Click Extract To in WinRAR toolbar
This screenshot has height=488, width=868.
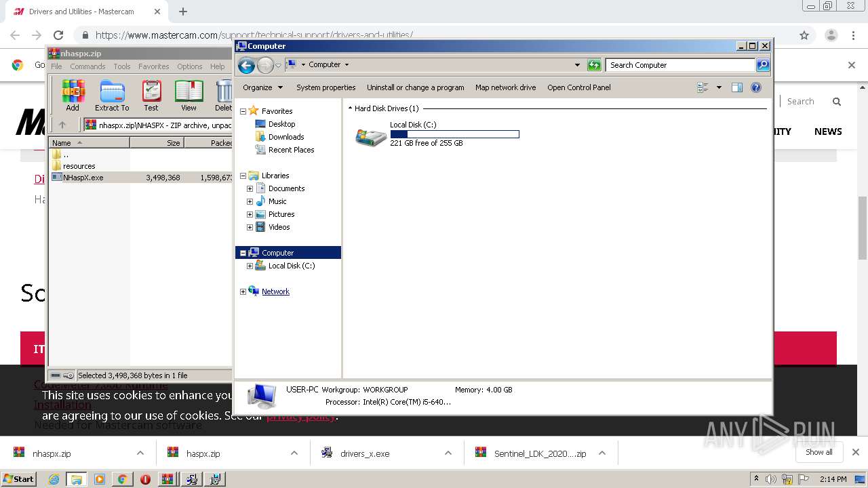click(112, 96)
